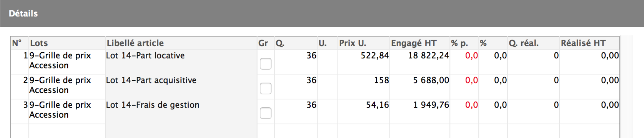644x140 pixels.
Task: Select the Lot 14-Frais de gestion cell
Action: (181, 111)
